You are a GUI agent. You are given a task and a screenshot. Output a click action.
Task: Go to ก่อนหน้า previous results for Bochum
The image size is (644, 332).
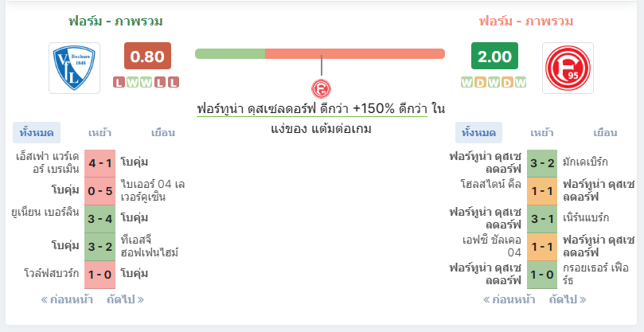[x=67, y=299]
